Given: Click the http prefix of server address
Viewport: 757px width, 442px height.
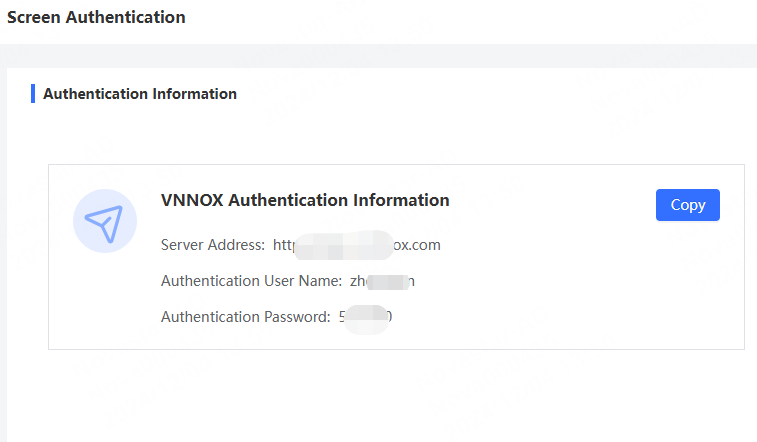Looking at the screenshot, I should [283, 245].
